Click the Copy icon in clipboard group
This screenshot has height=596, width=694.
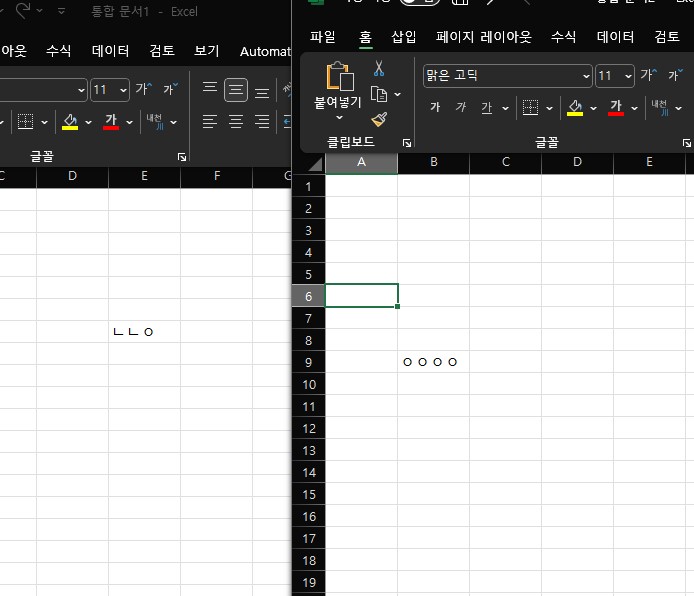[x=379, y=94]
